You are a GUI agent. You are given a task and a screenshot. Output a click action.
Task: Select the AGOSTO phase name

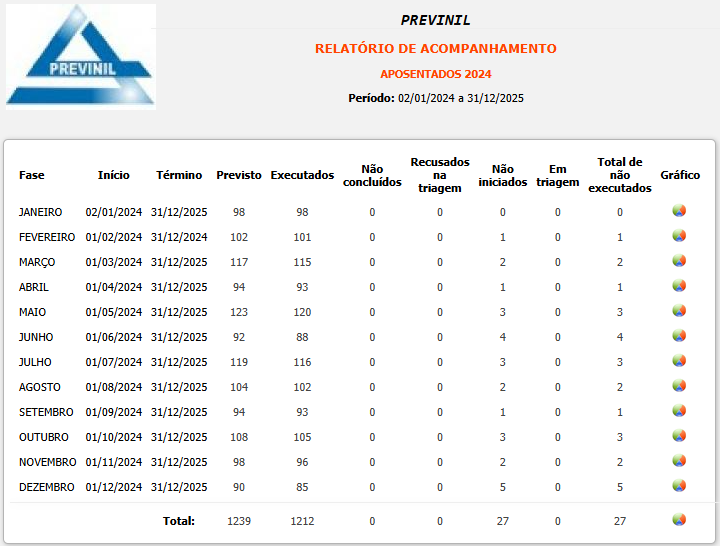pos(39,387)
